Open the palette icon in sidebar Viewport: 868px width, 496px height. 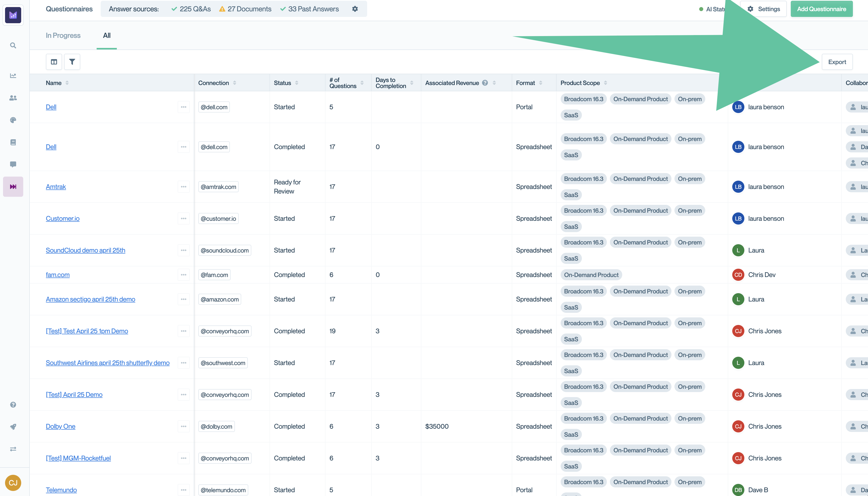coord(13,120)
